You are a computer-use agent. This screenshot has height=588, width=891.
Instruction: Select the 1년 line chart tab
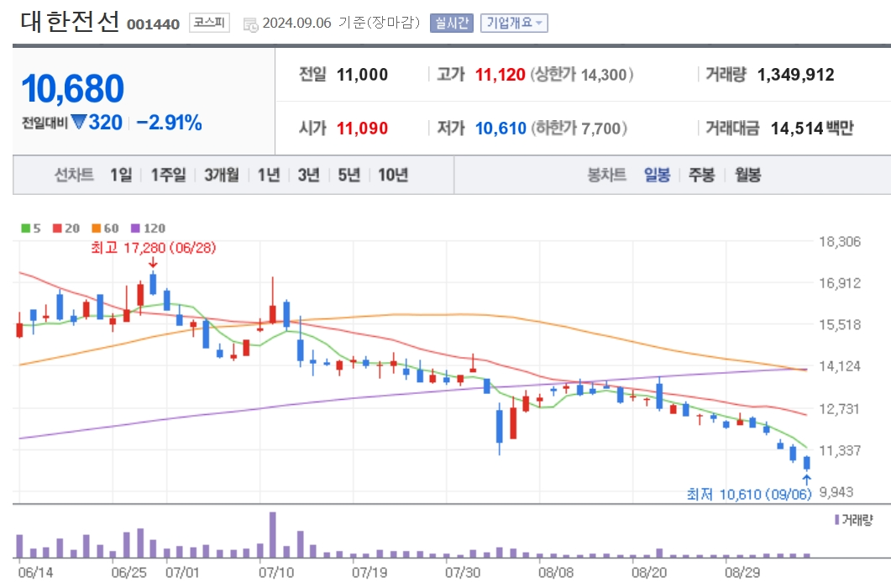(269, 175)
